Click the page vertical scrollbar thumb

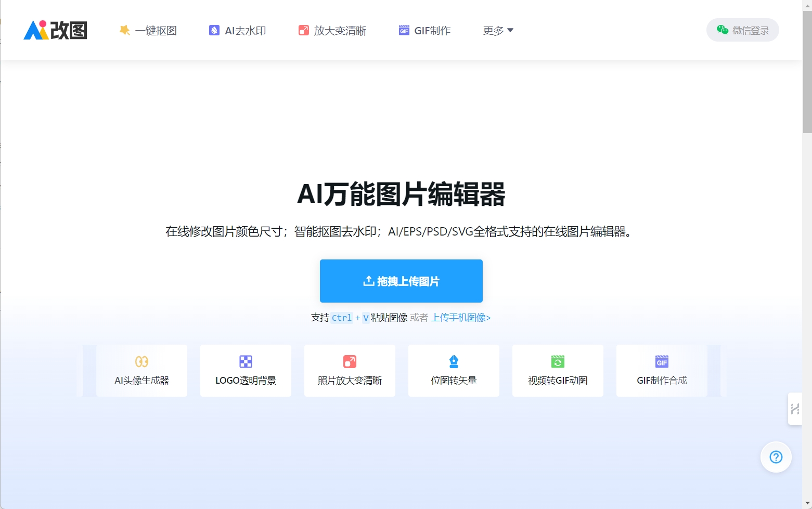(x=807, y=72)
